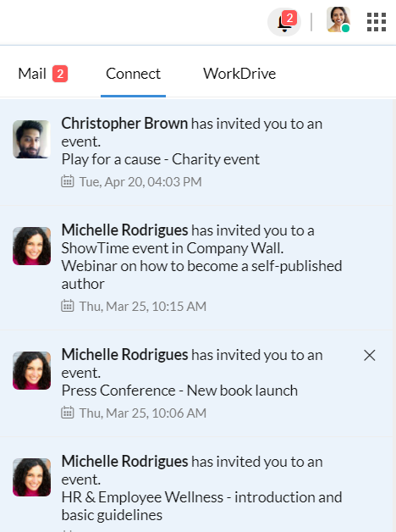Viewport: 396px width, 532px height.
Task: Click the Mail unread count badge
Action: (x=60, y=74)
